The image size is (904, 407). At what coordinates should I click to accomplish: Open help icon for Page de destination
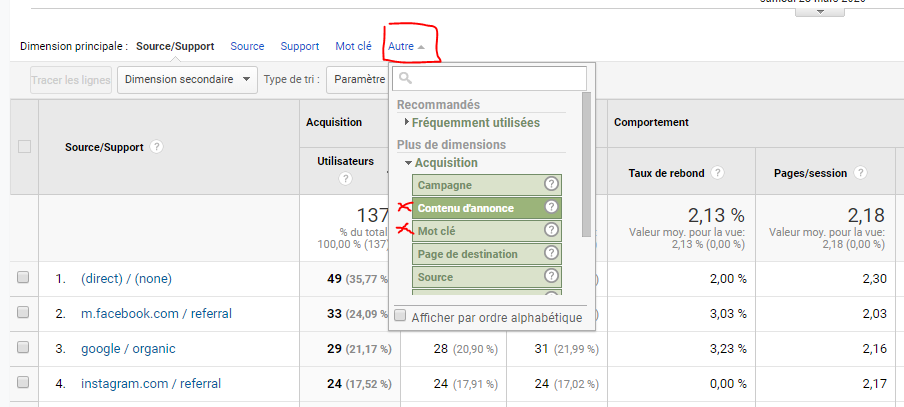pyautogui.click(x=552, y=253)
